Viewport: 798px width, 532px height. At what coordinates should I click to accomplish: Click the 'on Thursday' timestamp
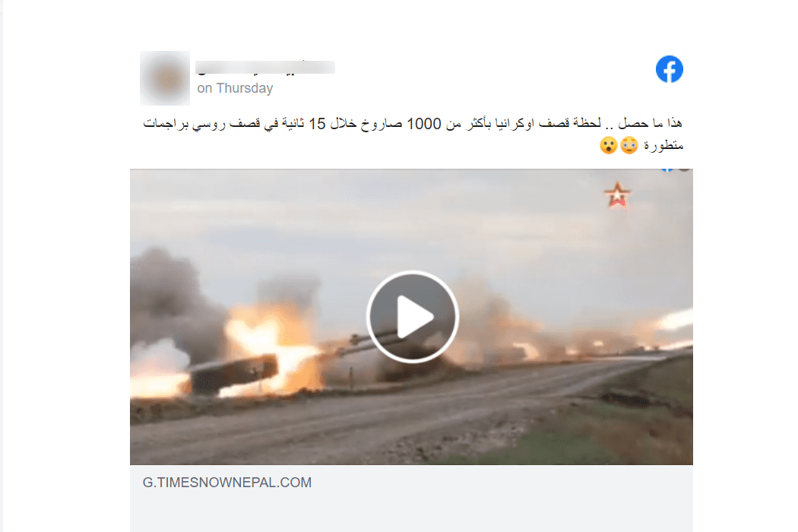point(235,88)
